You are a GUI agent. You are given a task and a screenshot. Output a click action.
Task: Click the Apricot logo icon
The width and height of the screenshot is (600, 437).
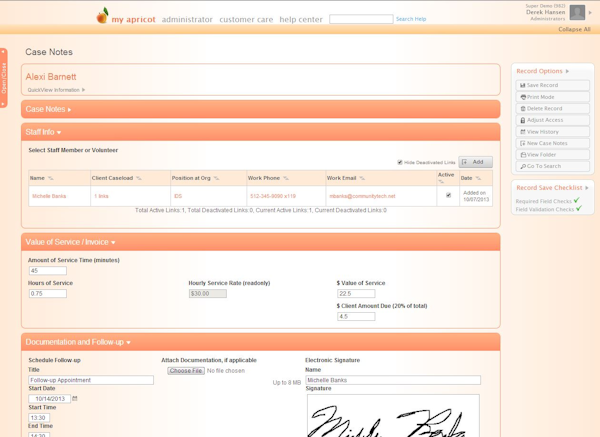[x=102, y=16]
